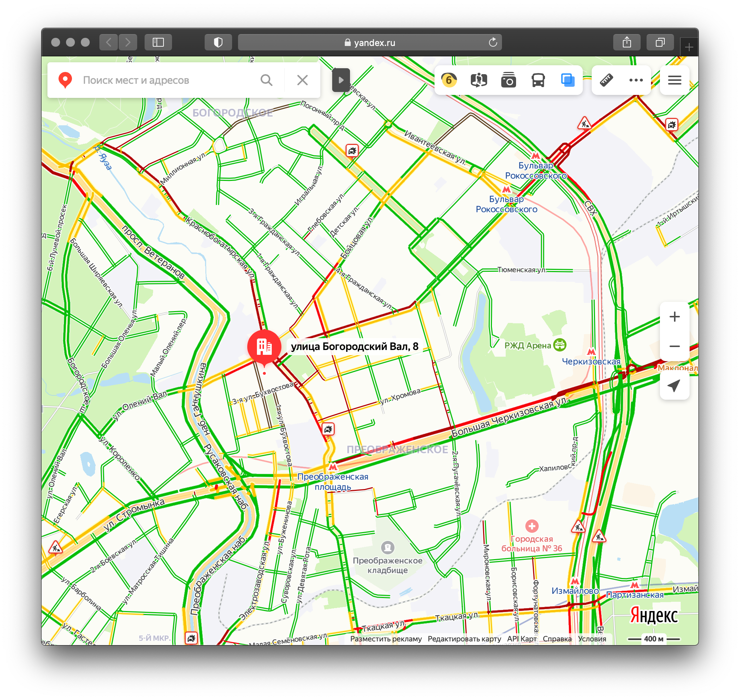Viewport: 740px width, 700px height.
Task: Toggle Safari sidebar button
Action: click(x=158, y=42)
